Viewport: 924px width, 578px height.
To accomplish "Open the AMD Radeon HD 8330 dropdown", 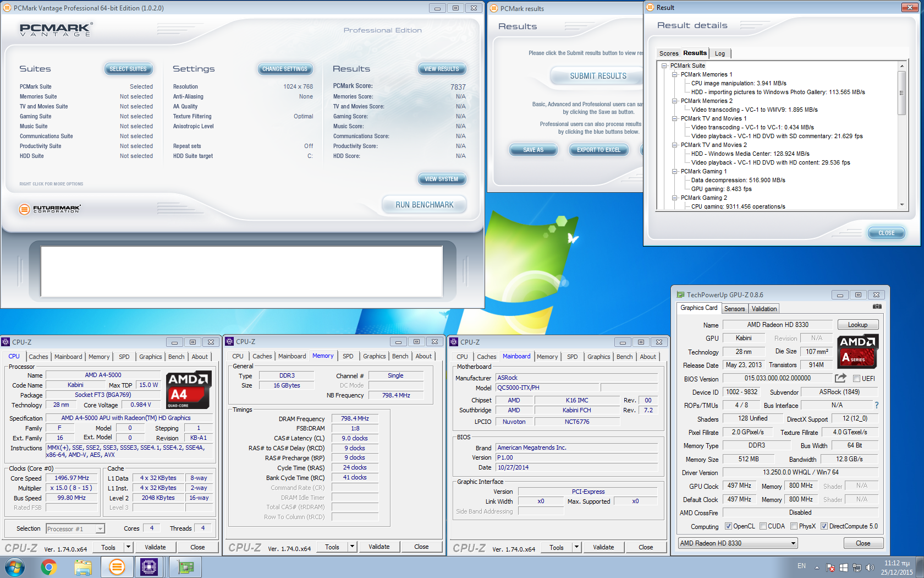I will 738,543.
